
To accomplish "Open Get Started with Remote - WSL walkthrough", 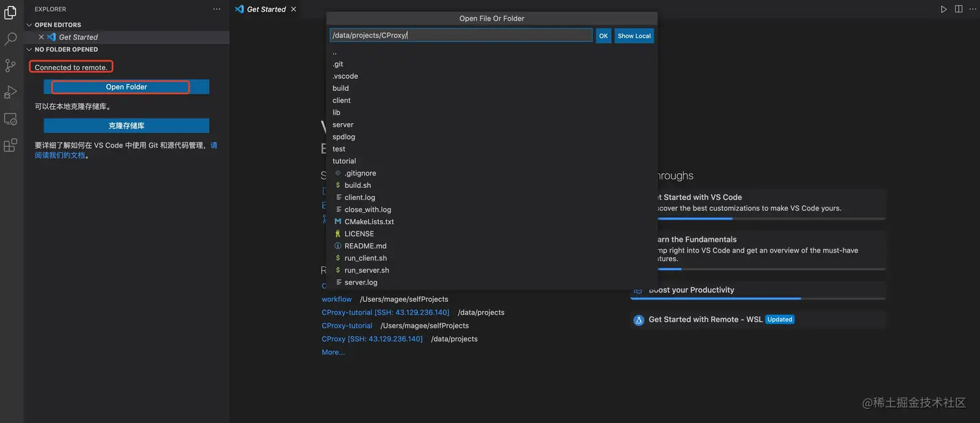I will (758, 319).
